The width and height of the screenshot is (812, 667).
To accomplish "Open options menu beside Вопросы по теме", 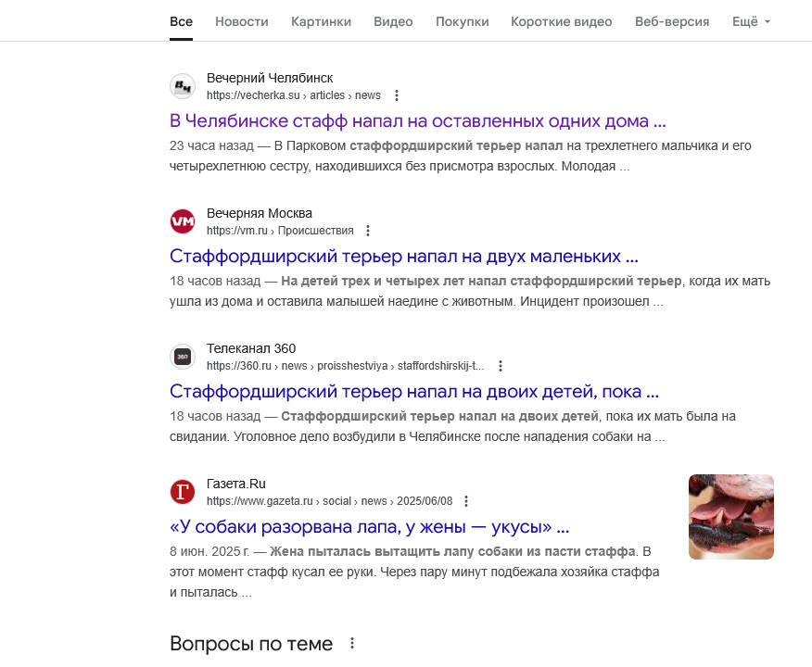I will coord(352,643).
